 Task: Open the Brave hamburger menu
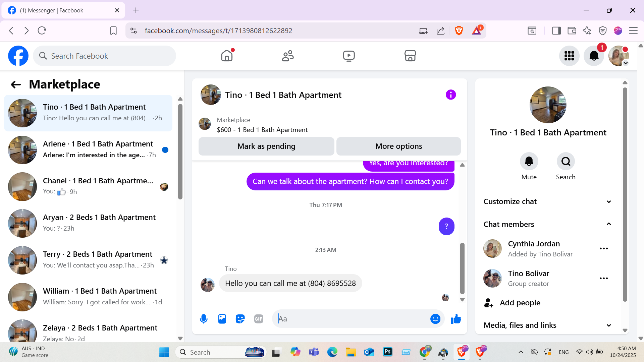(633, 31)
